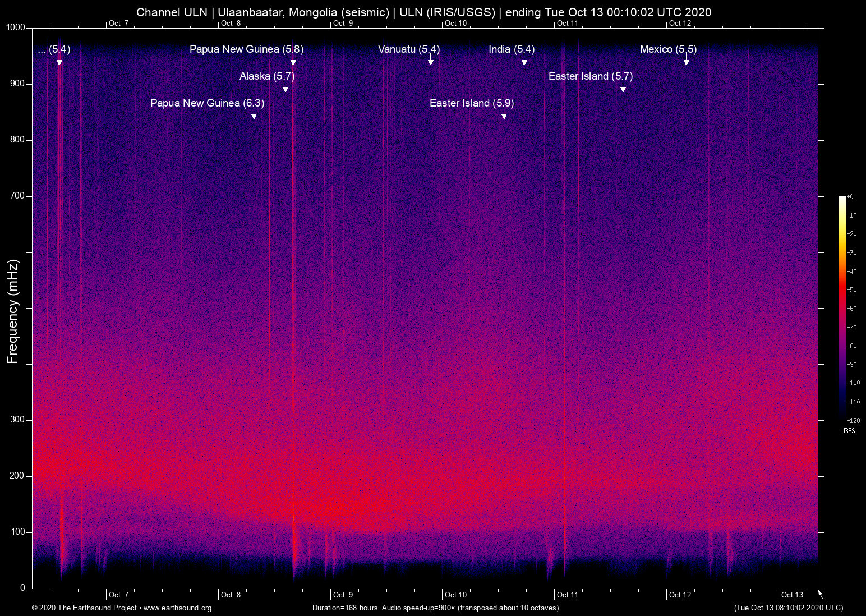Select the Alaska (5.7) earthquake annotation
Screen dimensions: 866x616
coord(267,76)
